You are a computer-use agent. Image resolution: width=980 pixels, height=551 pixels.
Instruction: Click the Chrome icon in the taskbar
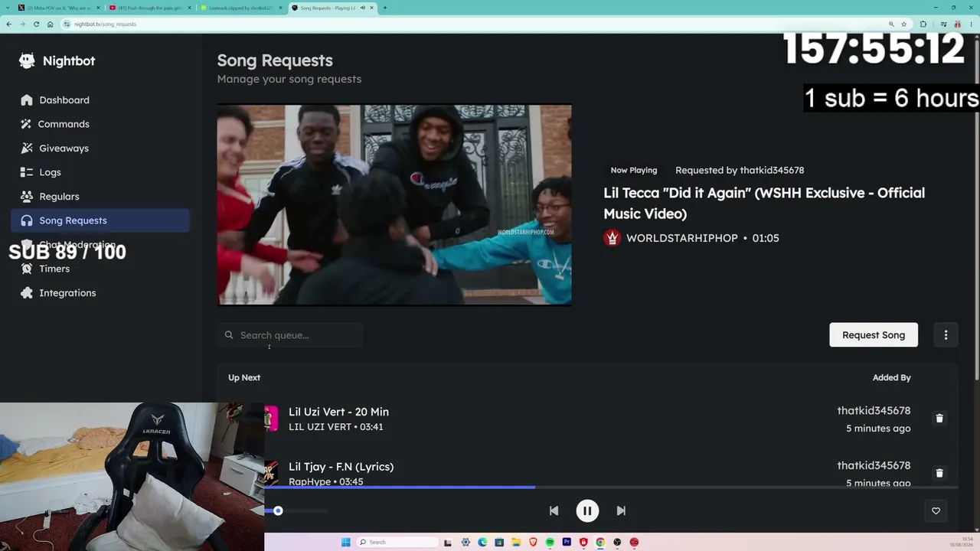(x=600, y=543)
